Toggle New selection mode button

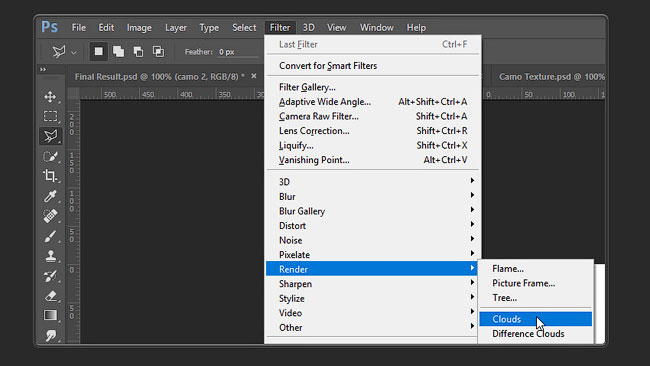tap(98, 51)
